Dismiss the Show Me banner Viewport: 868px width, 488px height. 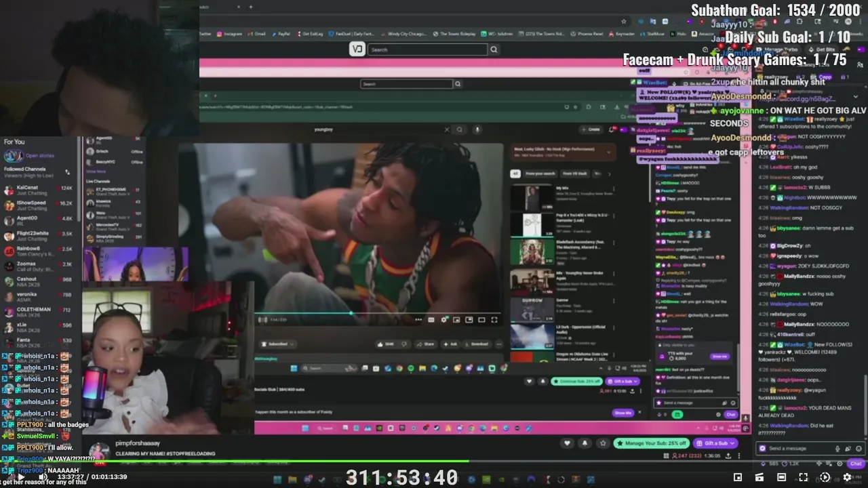pyautogui.click(x=639, y=412)
